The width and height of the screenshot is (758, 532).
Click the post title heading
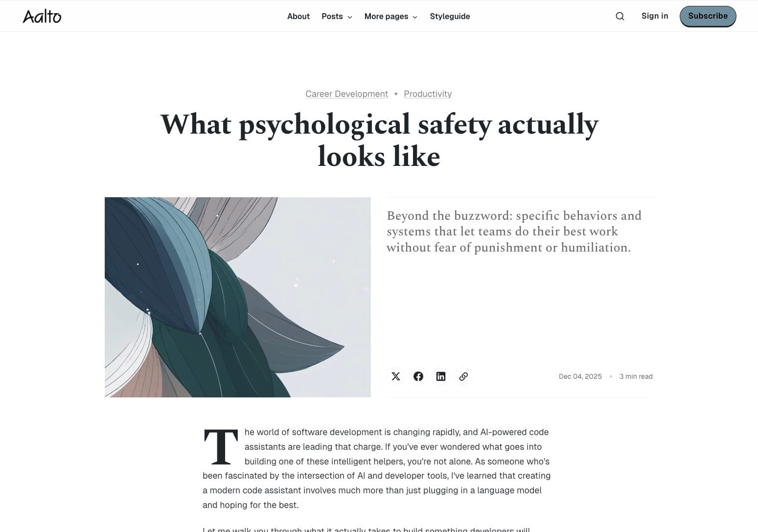click(379, 140)
